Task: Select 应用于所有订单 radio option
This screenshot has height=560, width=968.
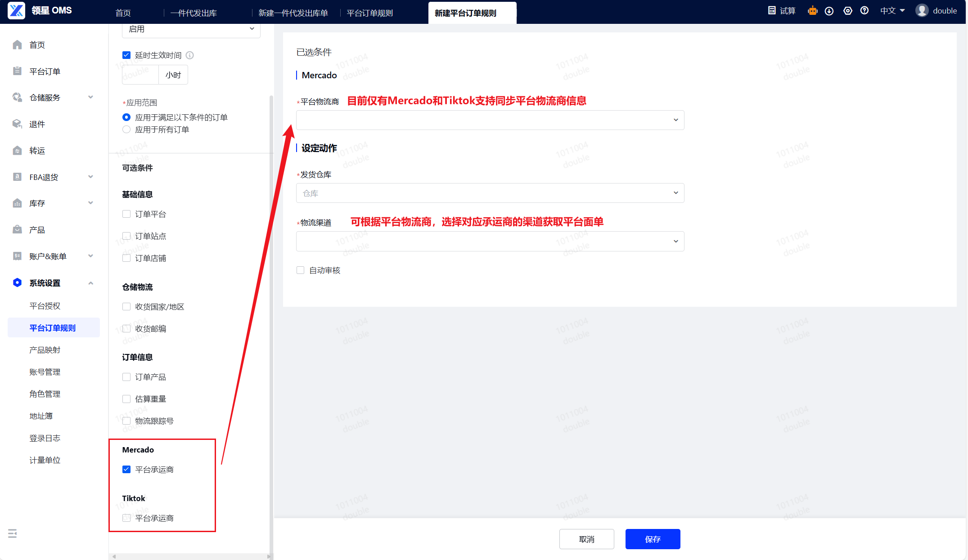Action: 126,130
